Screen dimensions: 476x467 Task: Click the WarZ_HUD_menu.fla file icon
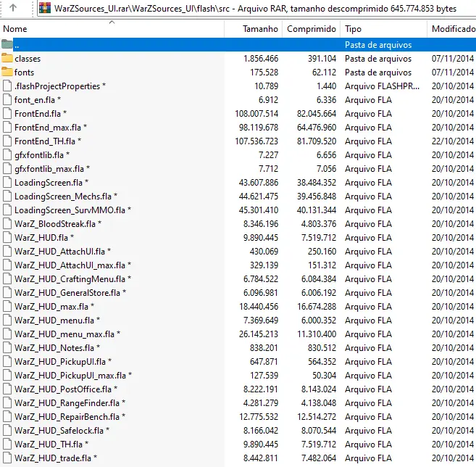point(7,321)
